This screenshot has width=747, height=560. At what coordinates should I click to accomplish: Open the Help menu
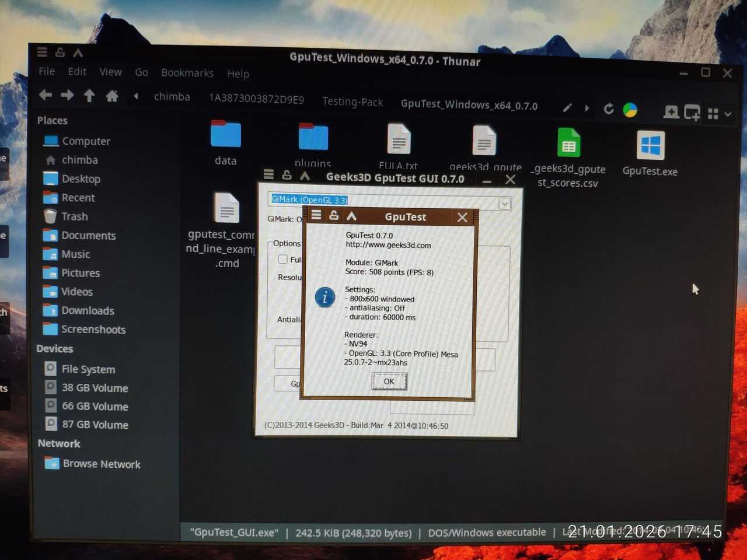pyautogui.click(x=238, y=73)
